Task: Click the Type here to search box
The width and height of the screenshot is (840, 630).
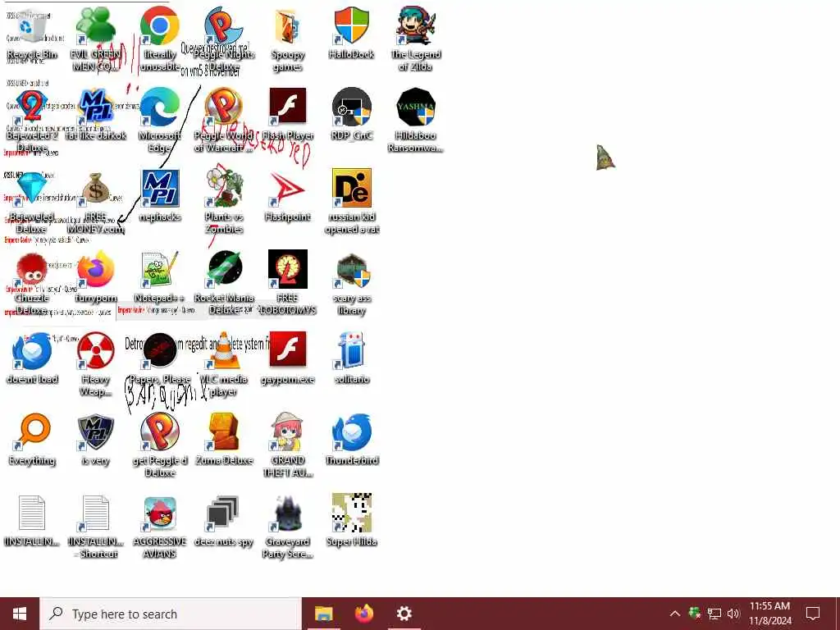Action: pos(171,614)
